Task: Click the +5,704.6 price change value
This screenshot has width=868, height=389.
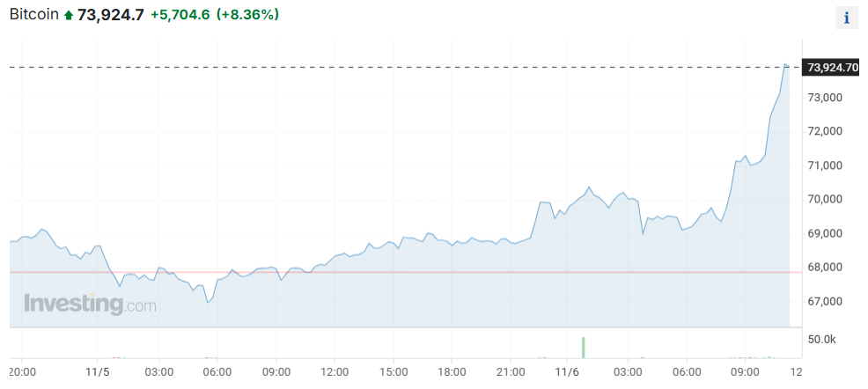Action: click(x=180, y=15)
